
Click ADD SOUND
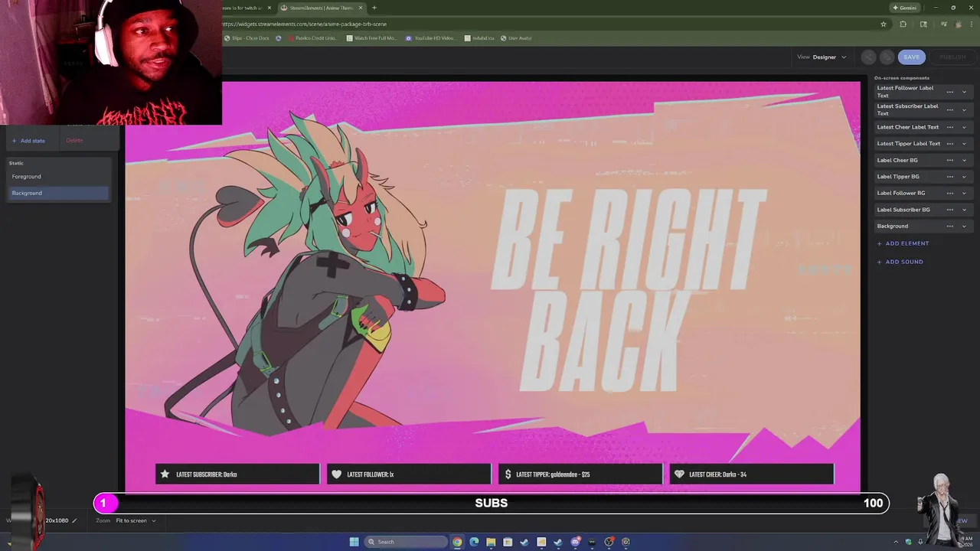coord(900,262)
